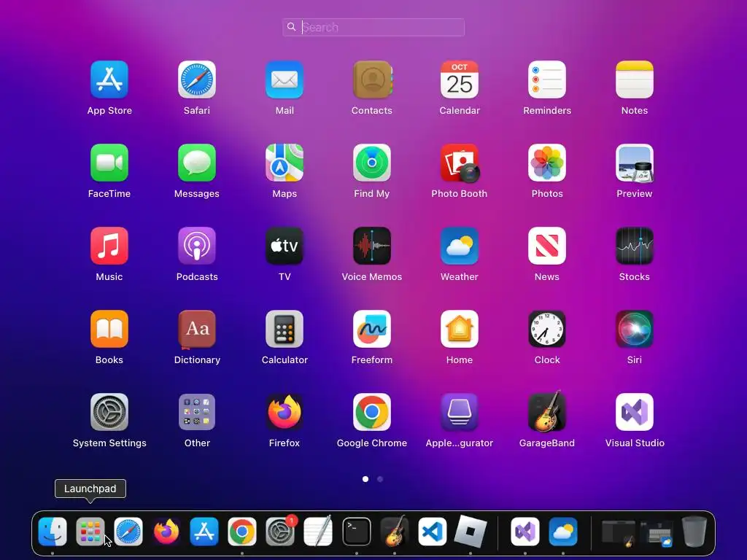Expand the Other apps folder

(x=197, y=412)
